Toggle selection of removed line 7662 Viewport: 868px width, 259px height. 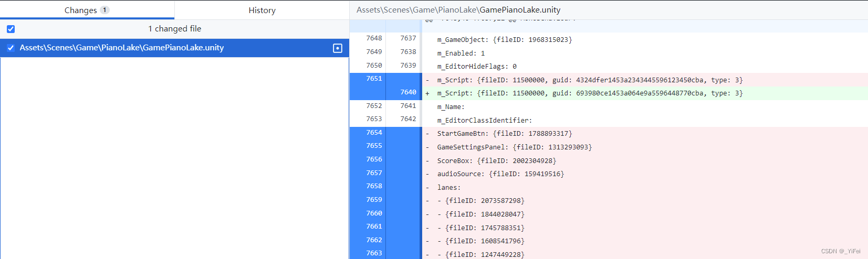[x=385, y=240]
